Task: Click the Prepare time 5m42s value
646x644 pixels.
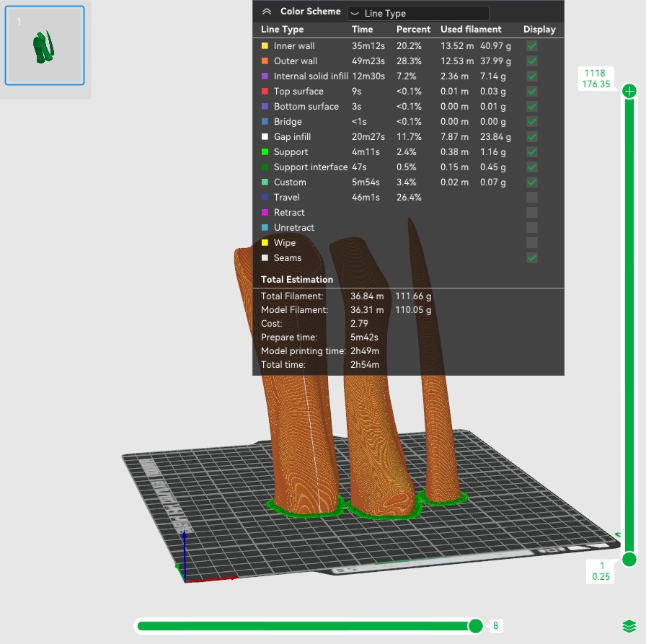Action: (x=364, y=337)
